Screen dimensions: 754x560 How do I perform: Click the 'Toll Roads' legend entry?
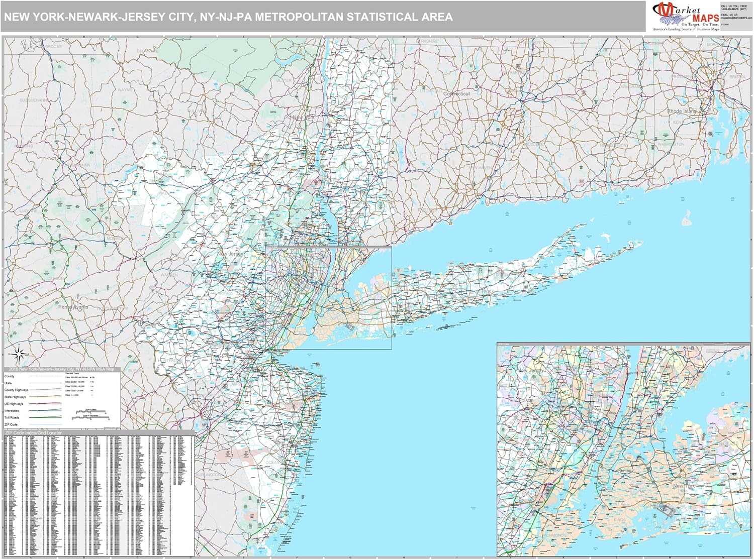pyautogui.click(x=12, y=418)
